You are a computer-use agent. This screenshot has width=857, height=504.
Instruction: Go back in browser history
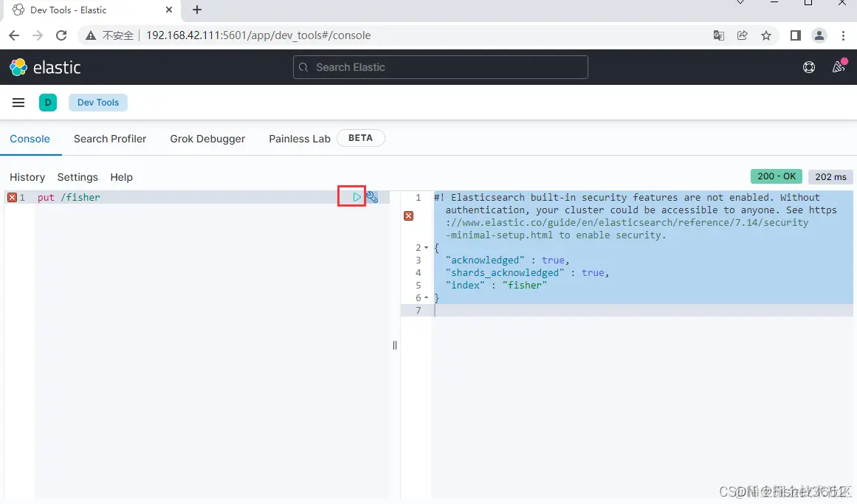coord(14,35)
